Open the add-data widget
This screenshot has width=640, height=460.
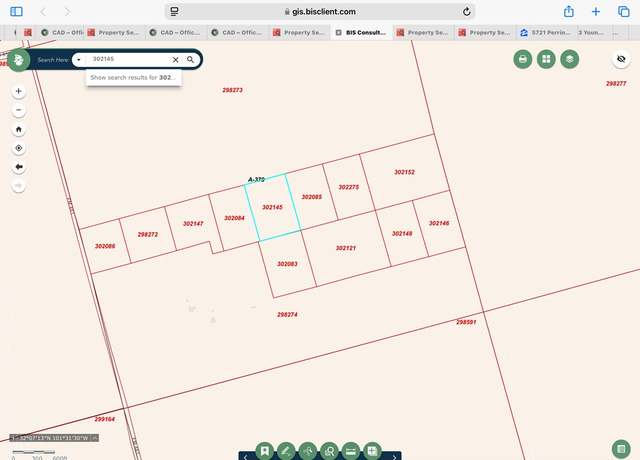(372, 451)
